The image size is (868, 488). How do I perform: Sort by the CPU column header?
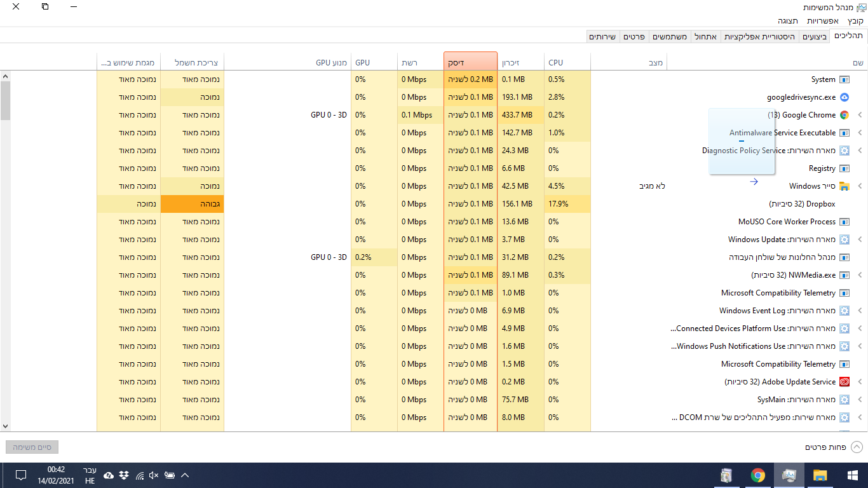[567, 62]
